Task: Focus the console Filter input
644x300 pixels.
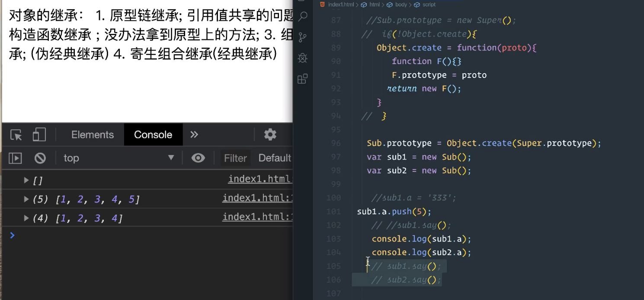Action: tap(235, 158)
